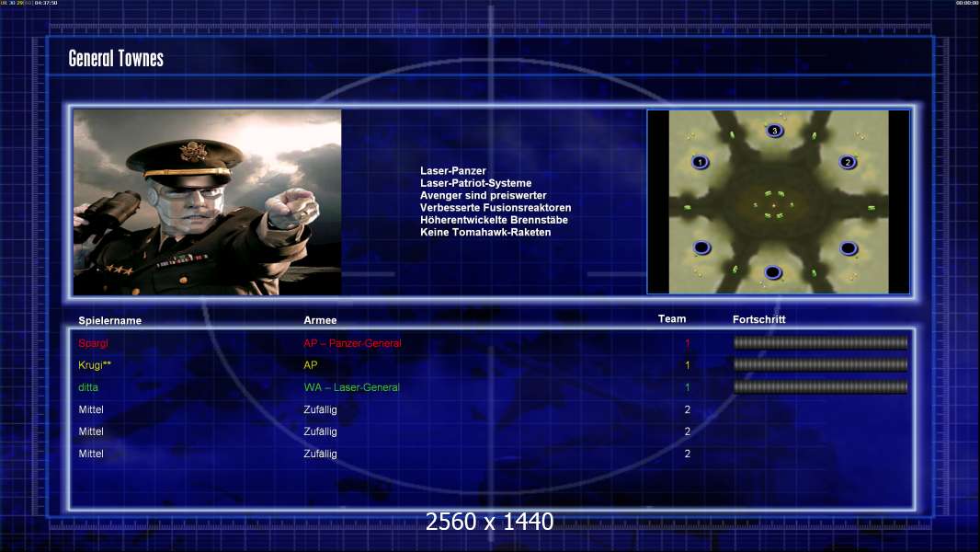Screen dimensions: 980x552
Task: Click the 'Team' column header
Action: (672, 319)
